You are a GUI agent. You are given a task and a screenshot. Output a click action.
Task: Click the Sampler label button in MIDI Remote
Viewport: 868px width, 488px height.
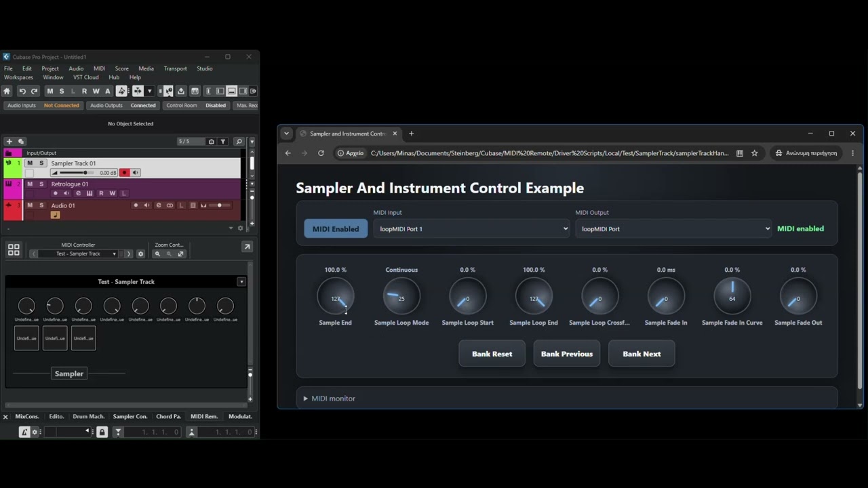[x=69, y=373]
